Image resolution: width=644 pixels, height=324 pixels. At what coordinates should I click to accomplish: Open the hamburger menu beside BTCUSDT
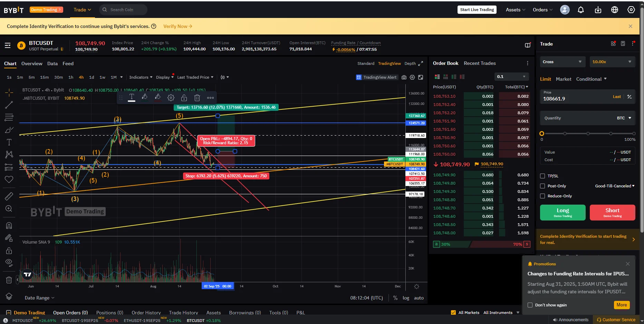pyautogui.click(x=8, y=46)
